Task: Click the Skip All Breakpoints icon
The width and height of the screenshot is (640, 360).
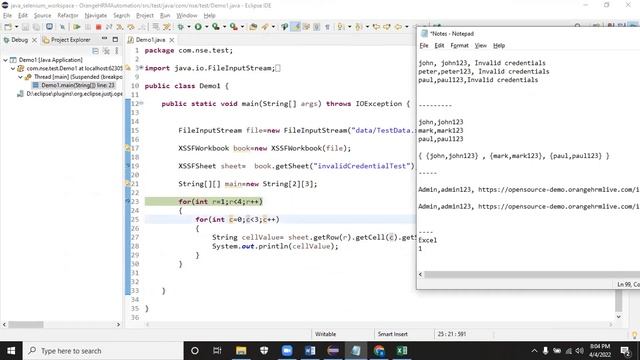Action: coord(62,27)
